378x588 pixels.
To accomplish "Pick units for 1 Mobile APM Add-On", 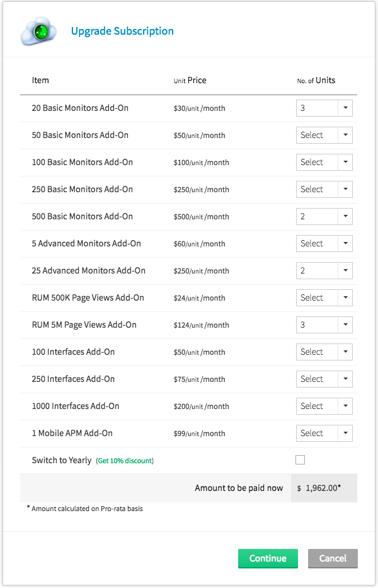I will tap(324, 434).
